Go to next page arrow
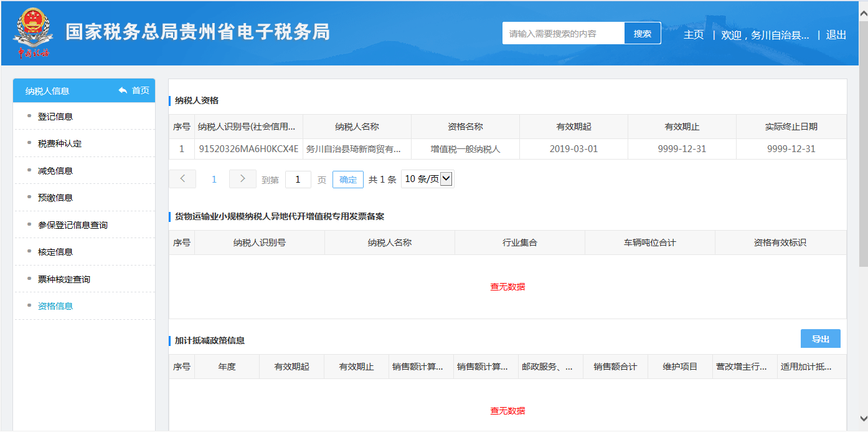The image size is (868, 432). coord(242,179)
